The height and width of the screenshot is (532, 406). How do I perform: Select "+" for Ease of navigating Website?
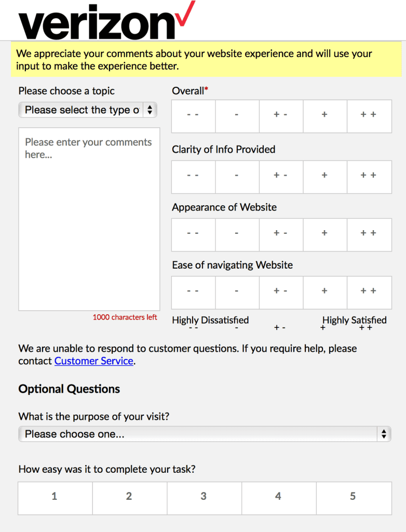point(325,292)
